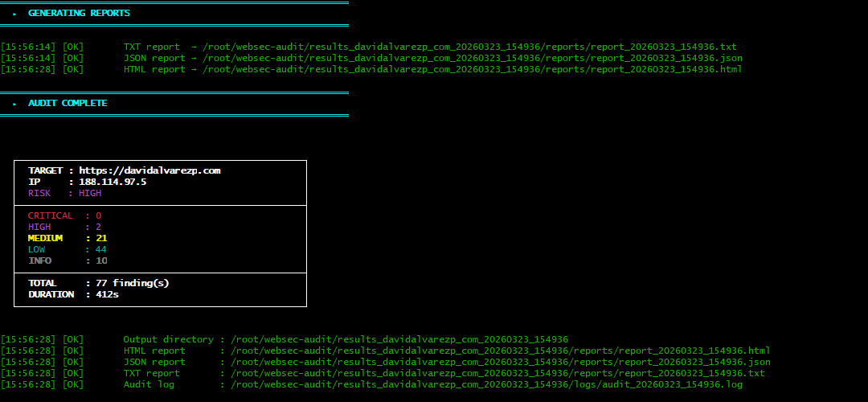
Task: Click the JSON report path in the final summary
Action: pyautogui.click(x=501, y=362)
